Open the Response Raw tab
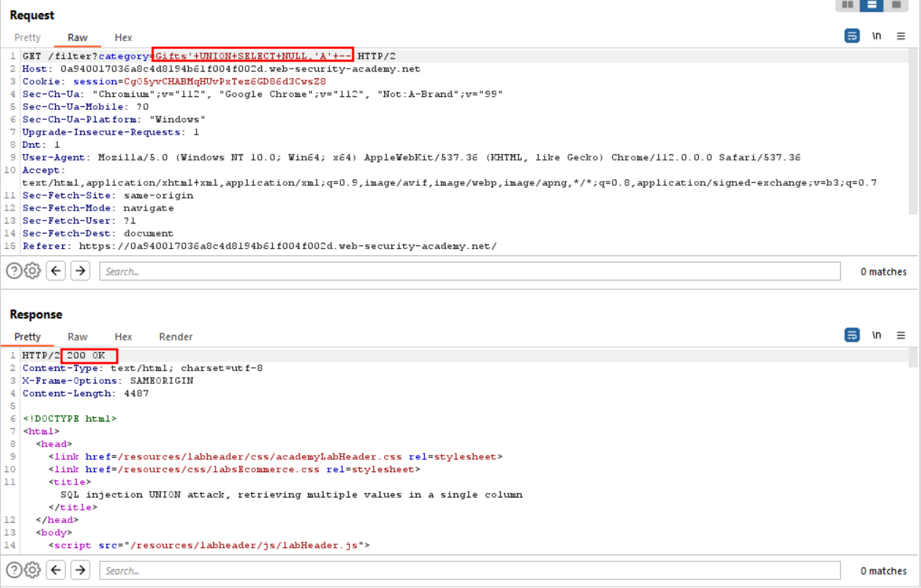Viewport: 921px width, 588px height. (x=77, y=337)
